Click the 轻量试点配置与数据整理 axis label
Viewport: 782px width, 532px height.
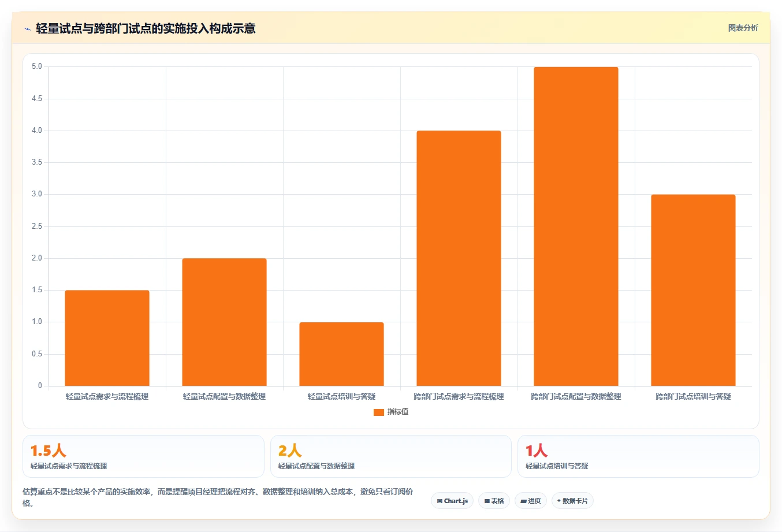(224, 396)
